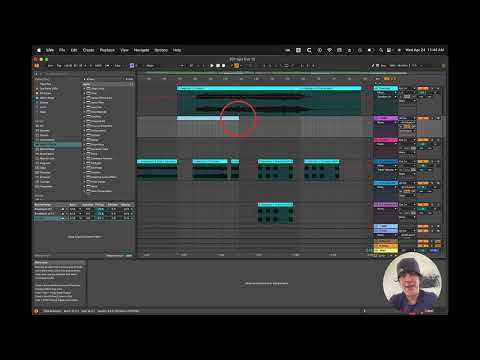Select the pink track header
480x360 pixels.
point(386,140)
